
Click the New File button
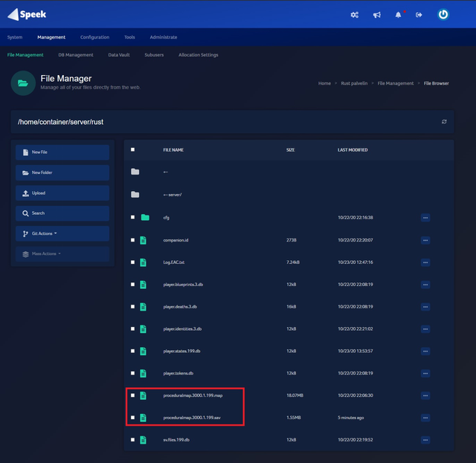click(62, 152)
